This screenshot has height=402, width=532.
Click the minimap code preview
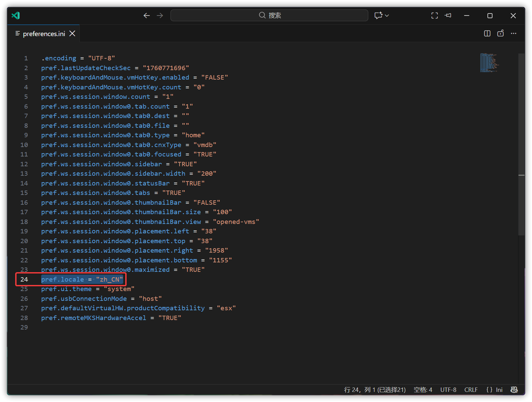point(489,63)
